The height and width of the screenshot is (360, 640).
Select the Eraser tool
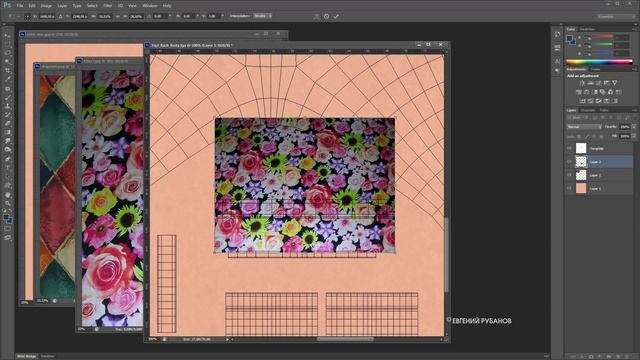(x=7, y=124)
